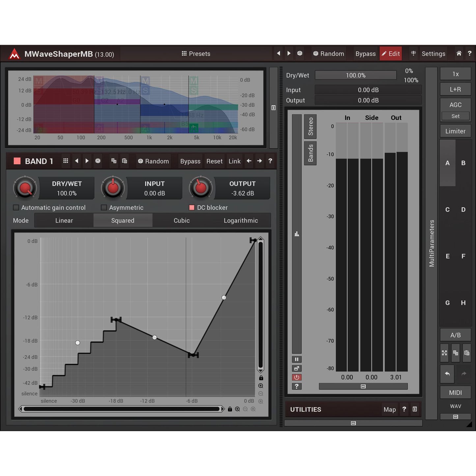The image size is (476, 476).
Task: Click Band 1 copy icon
Action: coord(114,161)
